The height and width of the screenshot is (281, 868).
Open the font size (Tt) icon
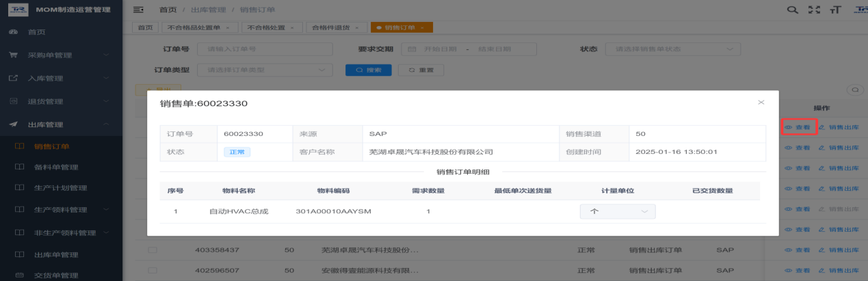point(835,10)
